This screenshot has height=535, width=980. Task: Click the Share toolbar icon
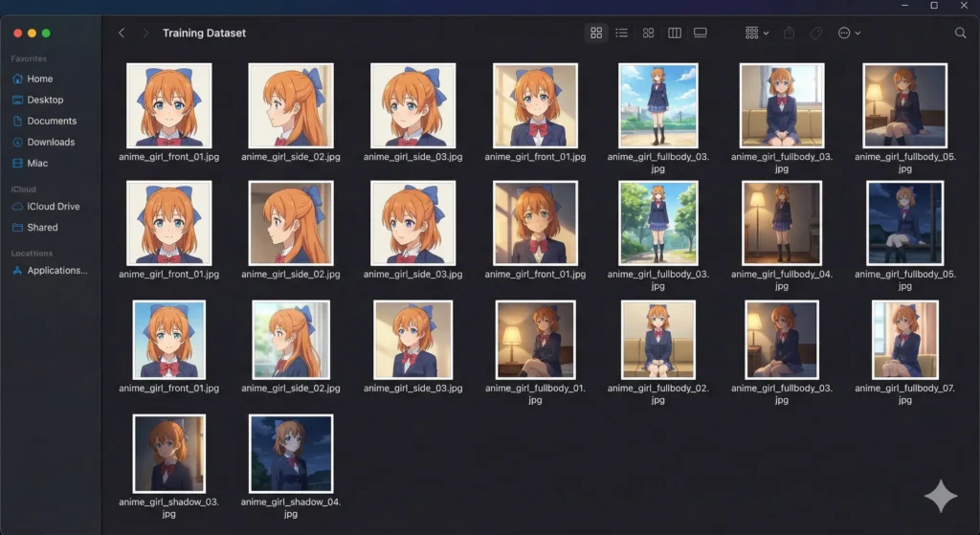(790, 33)
